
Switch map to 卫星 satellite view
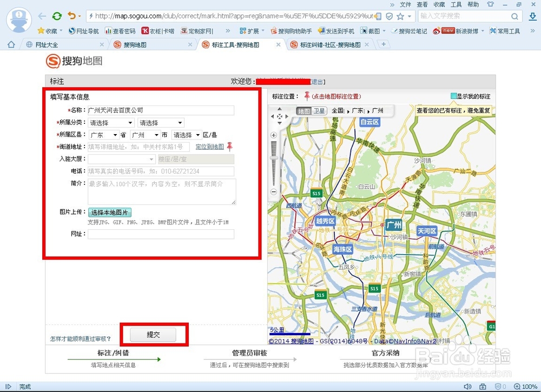(319, 111)
